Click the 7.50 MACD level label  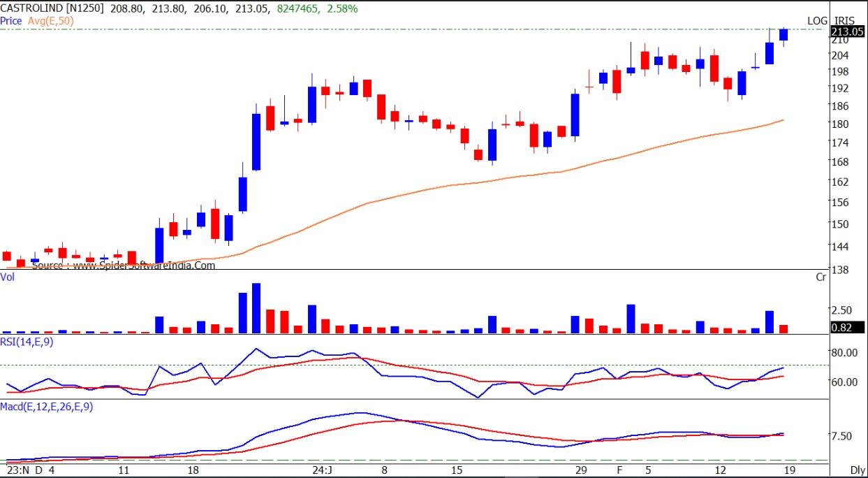click(x=841, y=435)
